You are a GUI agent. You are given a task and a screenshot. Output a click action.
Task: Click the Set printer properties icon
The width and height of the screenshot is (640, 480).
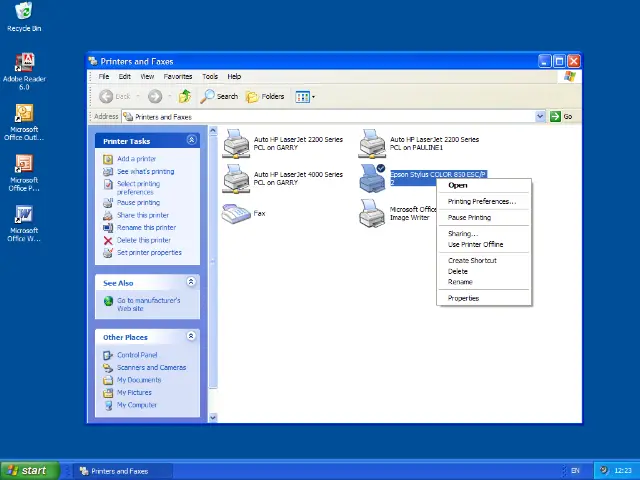click(108, 253)
